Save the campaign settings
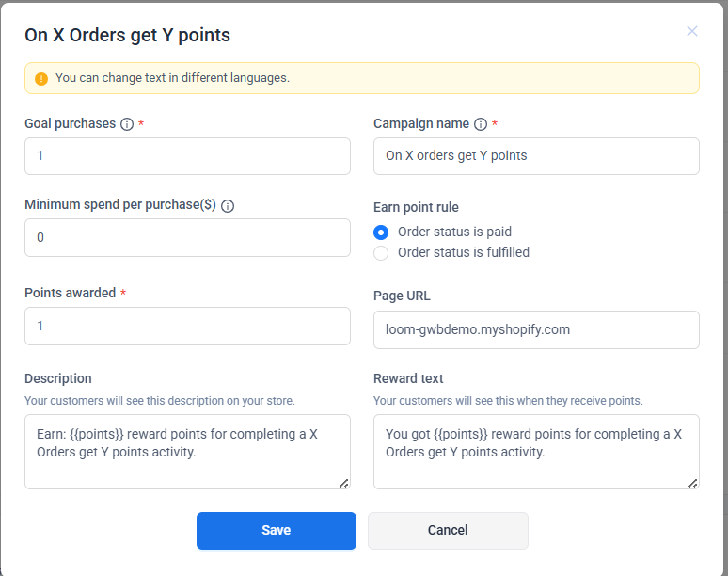Image resolution: width=728 pixels, height=576 pixels. pos(276,531)
